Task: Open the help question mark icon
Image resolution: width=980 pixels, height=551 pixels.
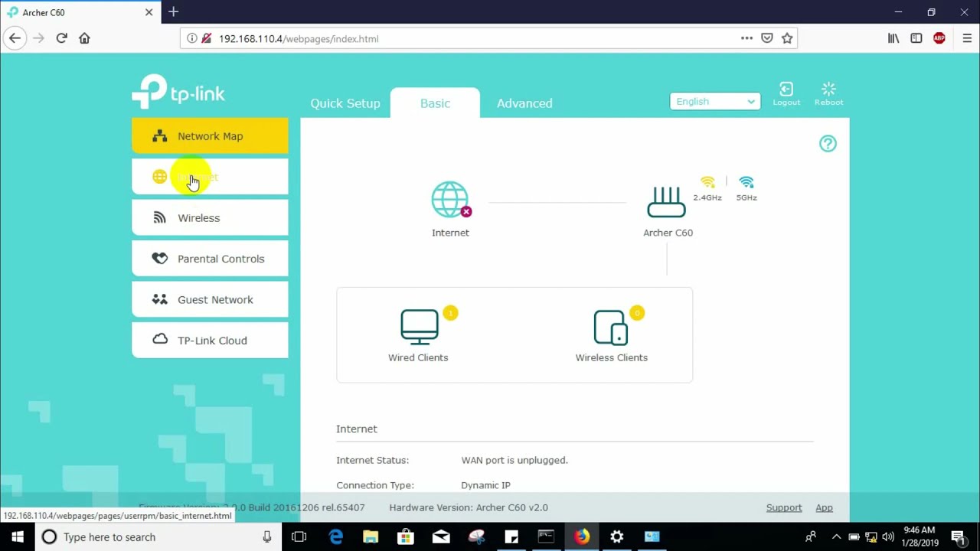Action: pyautogui.click(x=828, y=143)
